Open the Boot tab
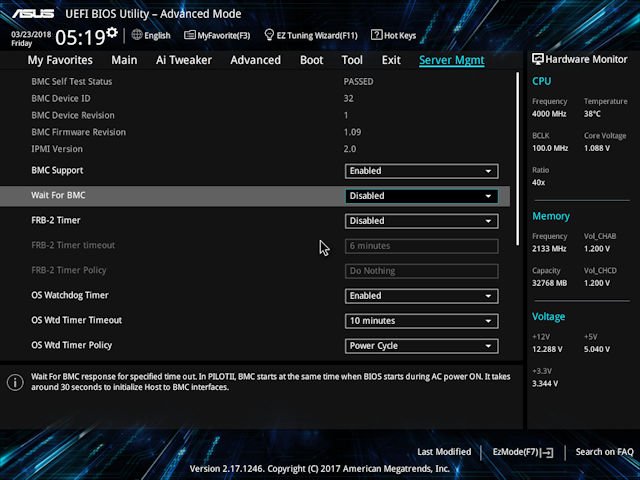This screenshot has height=480, width=640. (x=311, y=60)
